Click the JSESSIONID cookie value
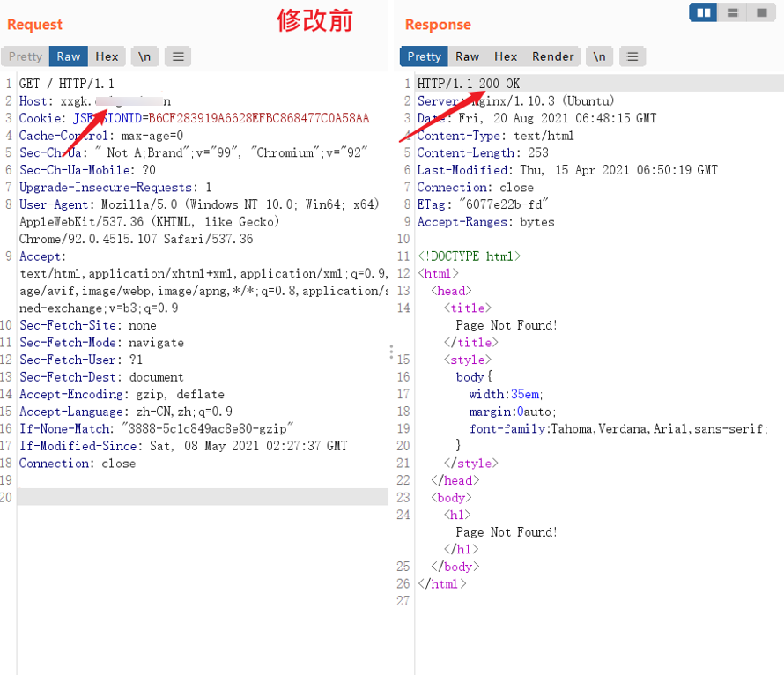The image size is (784, 675). pyautogui.click(x=258, y=118)
